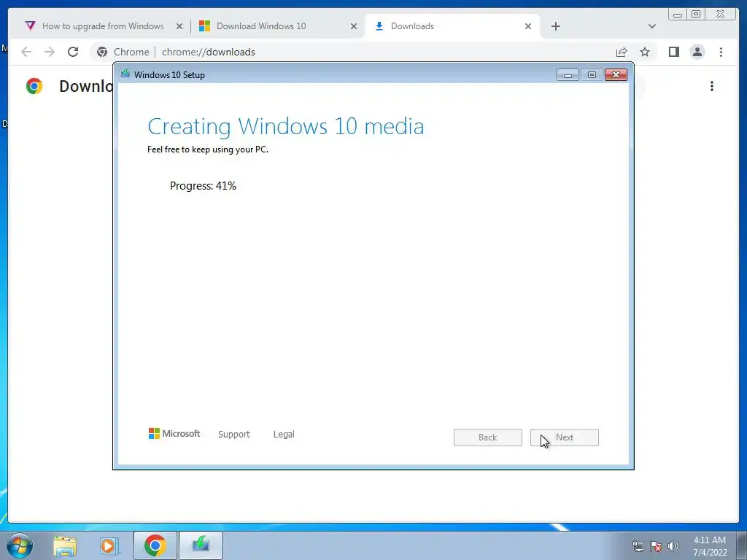Bookmark this page with the star icon
The image size is (747, 560).
click(645, 52)
